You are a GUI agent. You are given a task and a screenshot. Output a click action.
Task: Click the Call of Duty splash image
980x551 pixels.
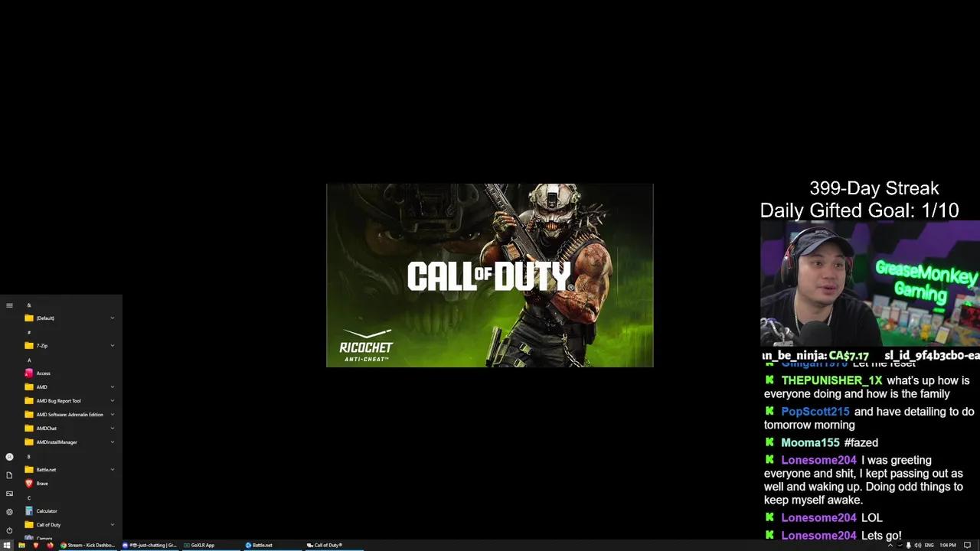click(x=490, y=275)
